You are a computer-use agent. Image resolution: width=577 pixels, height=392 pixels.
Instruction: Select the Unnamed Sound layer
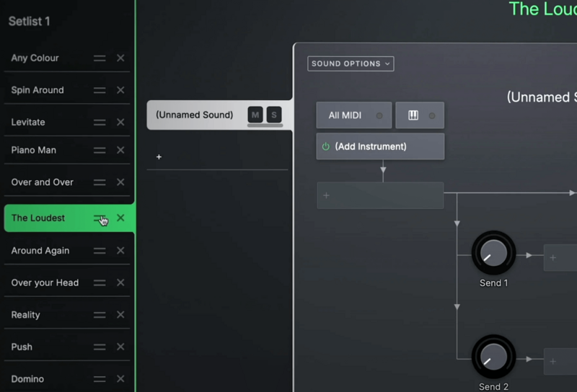[195, 115]
